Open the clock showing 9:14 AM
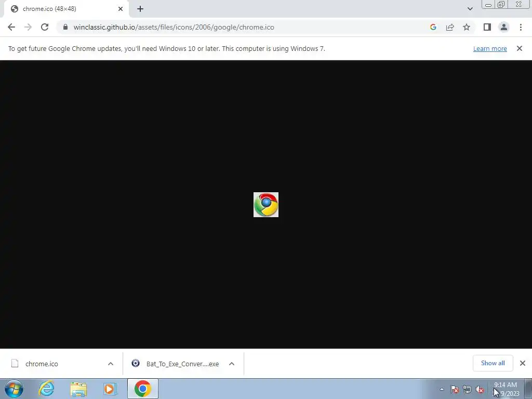The image size is (532, 399). click(506, 389)
